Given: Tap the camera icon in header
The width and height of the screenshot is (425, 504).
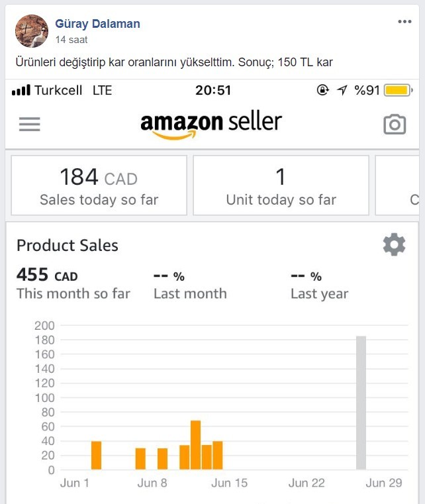Looking at the screenshot, I should coord(395,124).
